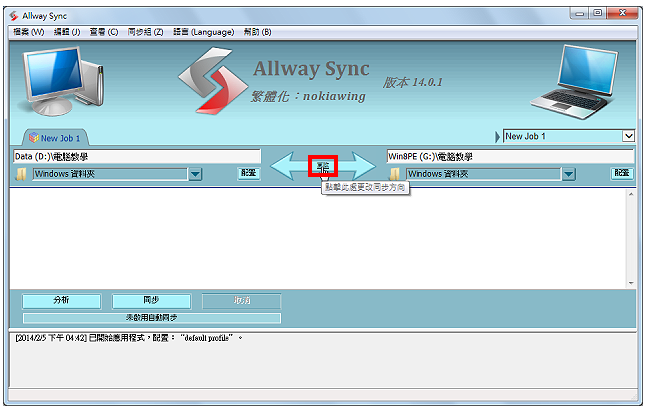Open the 同步組 (Z) menu
Image resolution: width=647 pixels, height=415 pixels.
pyautogui.click(x=145, y=32)
